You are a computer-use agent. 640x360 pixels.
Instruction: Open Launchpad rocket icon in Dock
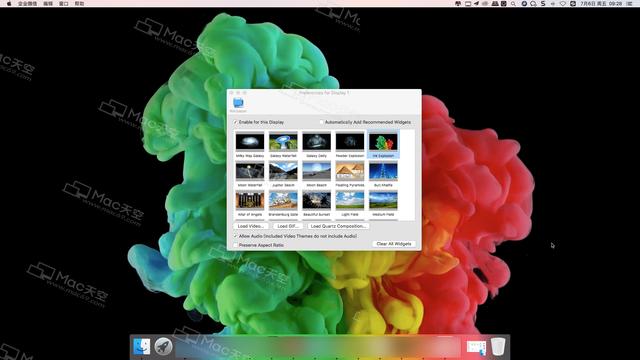click(163, 347)
